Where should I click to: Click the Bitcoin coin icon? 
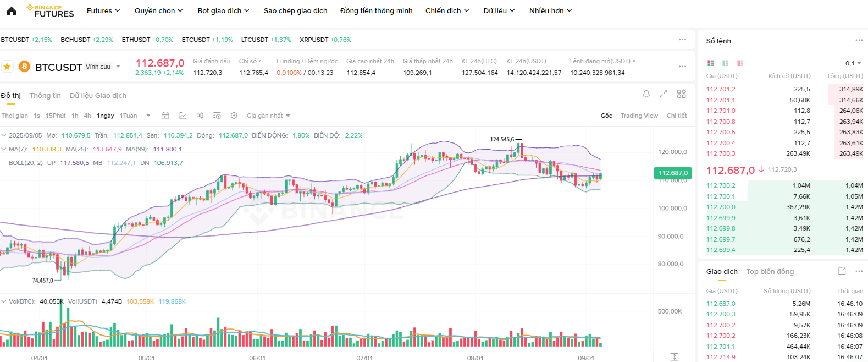[x=24, y=67]
